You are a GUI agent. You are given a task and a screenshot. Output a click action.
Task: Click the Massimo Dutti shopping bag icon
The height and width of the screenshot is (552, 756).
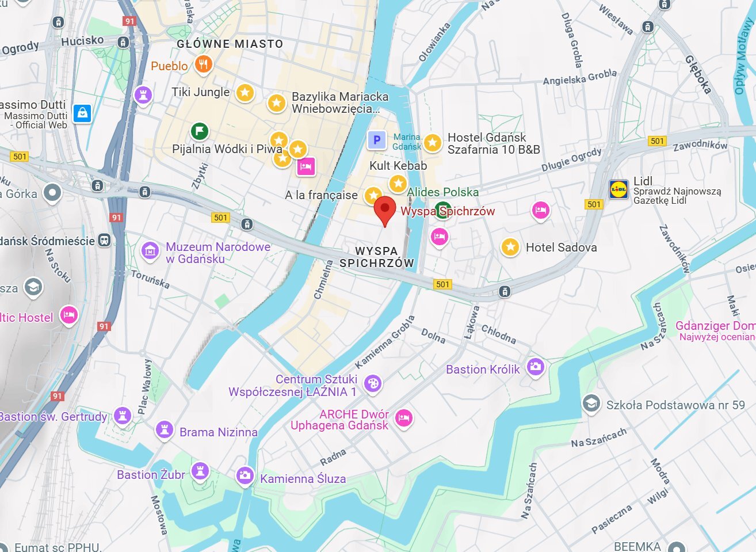point(83,113)
